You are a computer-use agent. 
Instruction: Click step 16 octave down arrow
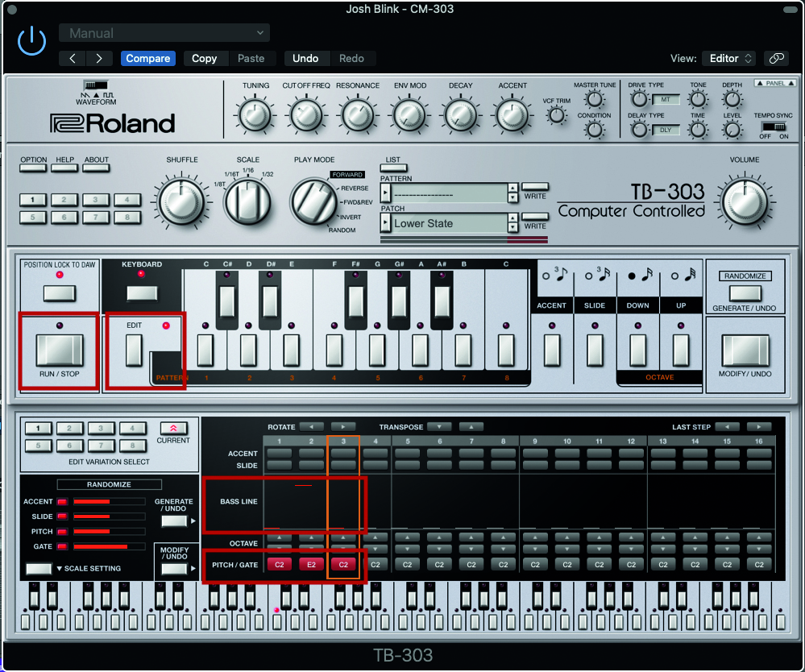tap(759, 549)
